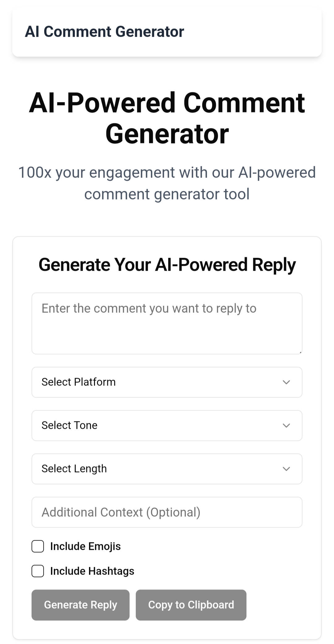Viewport: 334px width, 644px height.
Task: Click the chevron icon in Select Platform
Action: coord(286,382)
